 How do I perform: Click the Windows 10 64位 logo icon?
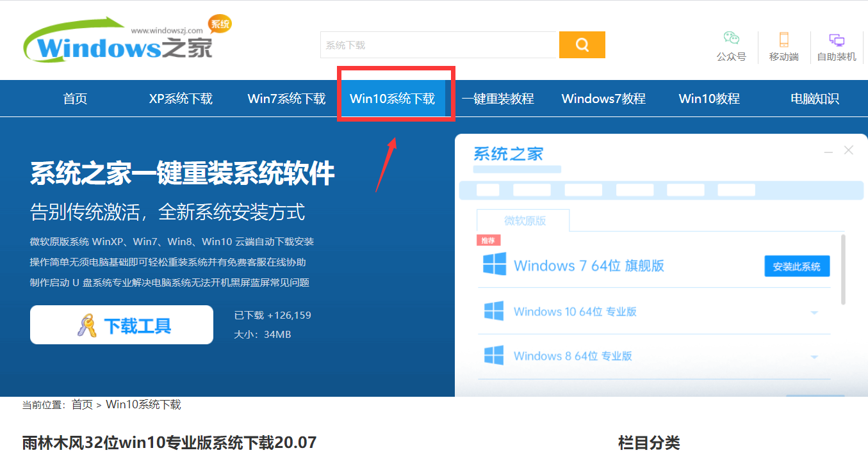click(x=494, y=312)
